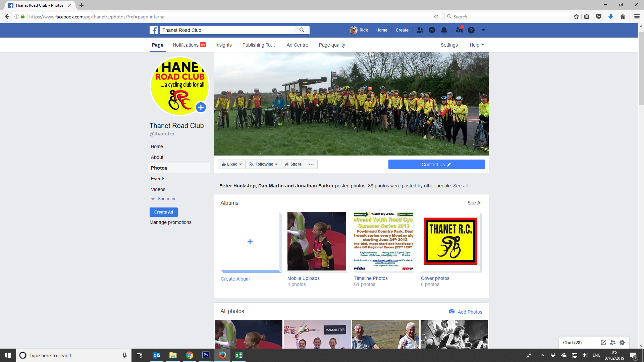This screenshot has height=362, width=644.
Task: Click Create in the top bar
Action: click(402, 30)
